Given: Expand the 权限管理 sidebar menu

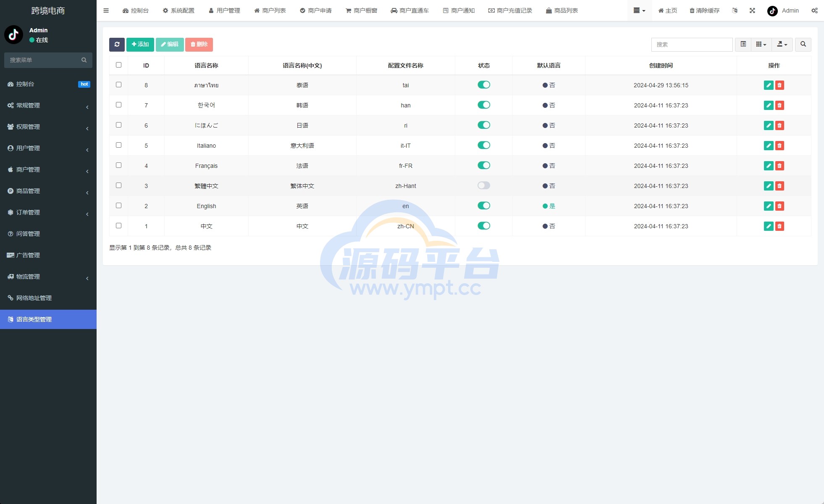Looking at the screenshot, I should [x=48, y=127].
